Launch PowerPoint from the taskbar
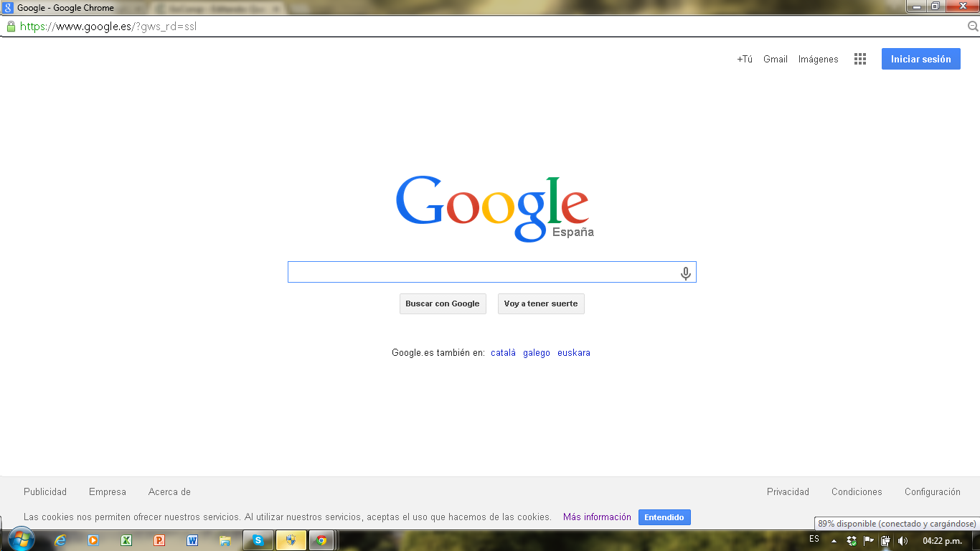980x551 pixels. click(x=159, y=540)
